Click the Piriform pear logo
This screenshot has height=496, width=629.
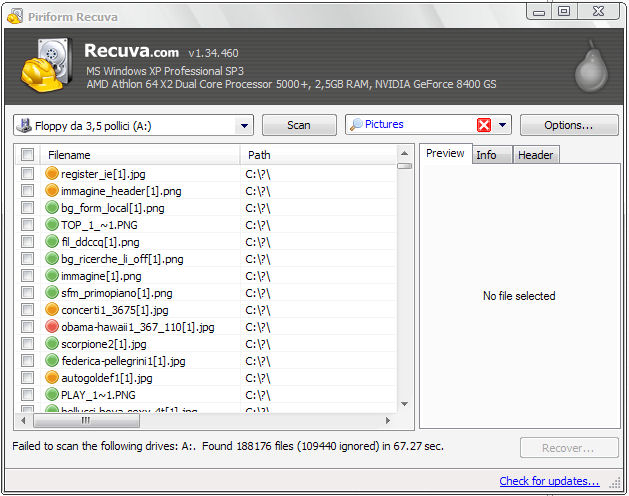click(591, 66)
